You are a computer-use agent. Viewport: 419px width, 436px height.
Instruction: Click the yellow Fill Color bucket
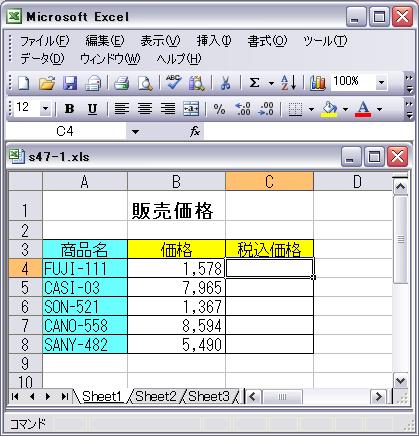[x=329, y=109]
